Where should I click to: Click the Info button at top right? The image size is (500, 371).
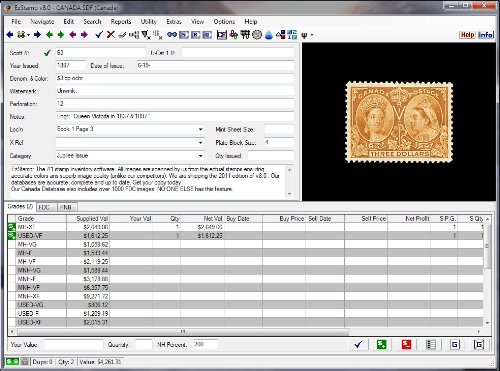[x=486, y=35]
